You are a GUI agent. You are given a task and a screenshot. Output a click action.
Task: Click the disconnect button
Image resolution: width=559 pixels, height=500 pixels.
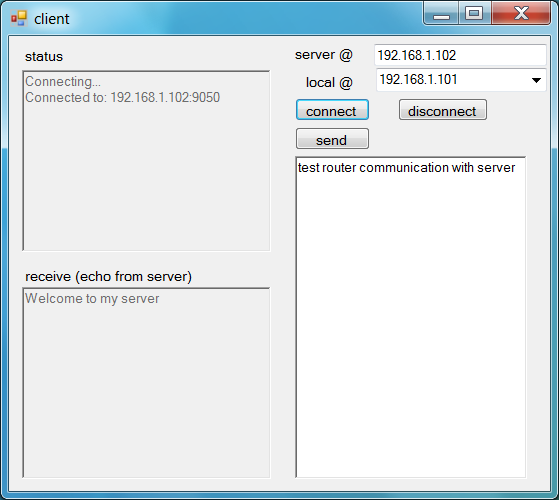pyautogui.click(x=442, y=110)
